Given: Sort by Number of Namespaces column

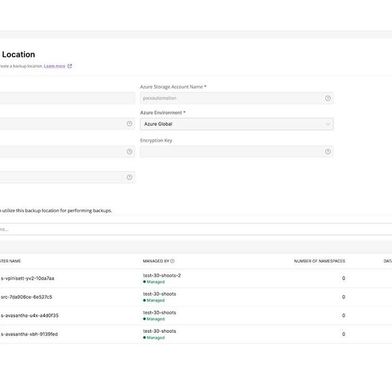Looking at the screenshot, I should click(x=319, y=261).
